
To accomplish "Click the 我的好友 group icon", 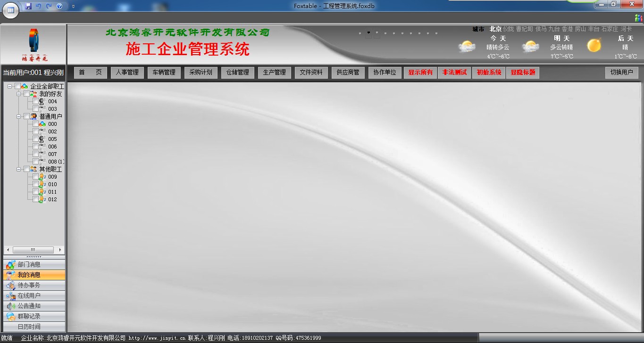I will (33, 94).
